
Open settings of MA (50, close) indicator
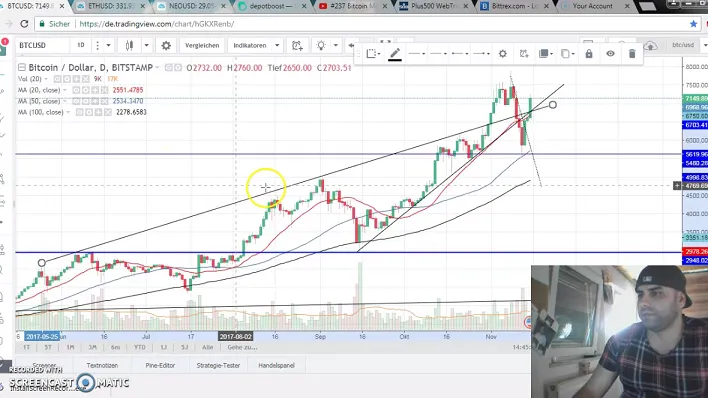click(x=86, y=101)
